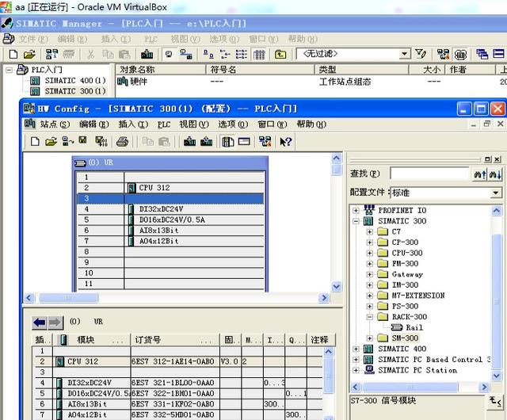507x420 pixels.
Task: Open 选项(O) menu in HW Config
Action: click(x=233, y=124)
